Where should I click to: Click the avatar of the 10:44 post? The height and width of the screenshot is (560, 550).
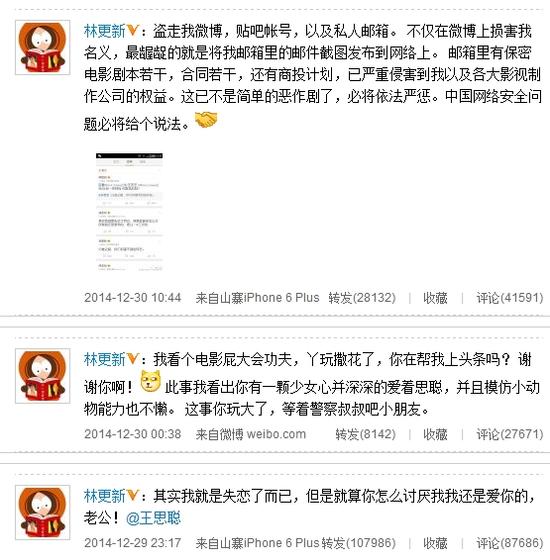(x=42, y=48)
